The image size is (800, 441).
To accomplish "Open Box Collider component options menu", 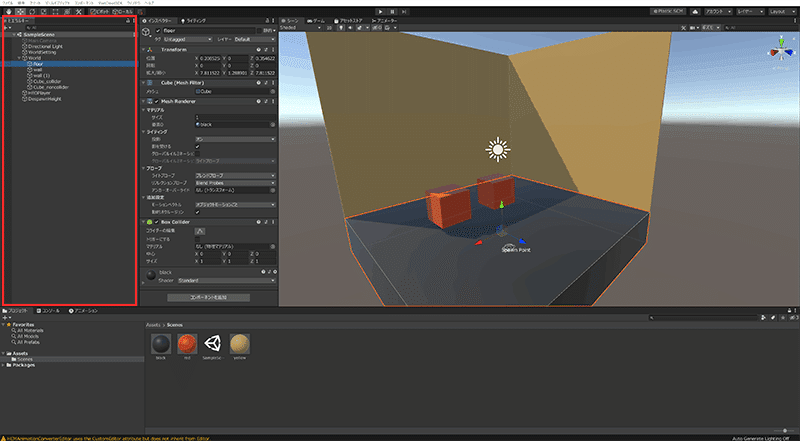I will 273,223.
